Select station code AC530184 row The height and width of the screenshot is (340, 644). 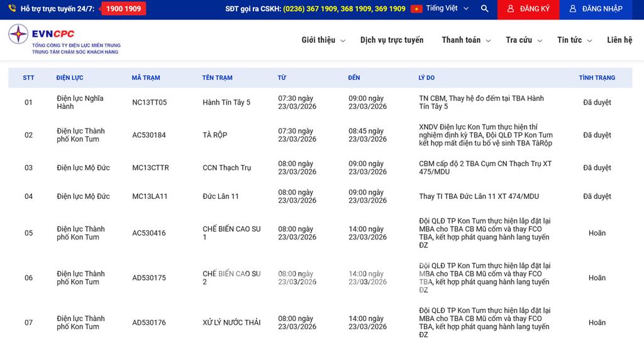[149, 135]
